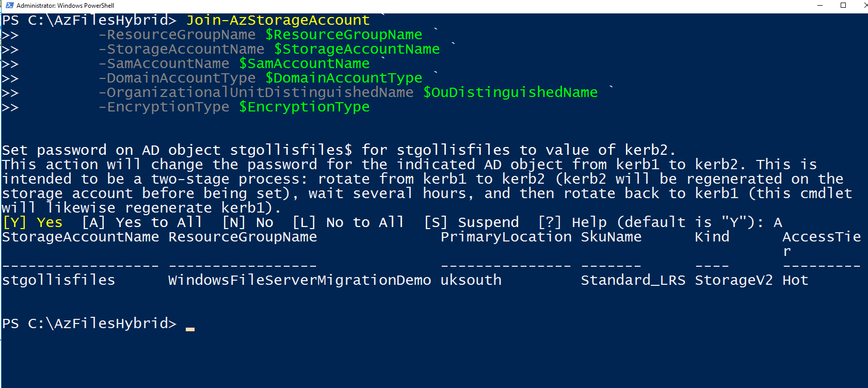Select the Join-AzStorageAccount command text
Image resolution: width=868 pixels, height=388 pixels.
click(x=278, y=20)
